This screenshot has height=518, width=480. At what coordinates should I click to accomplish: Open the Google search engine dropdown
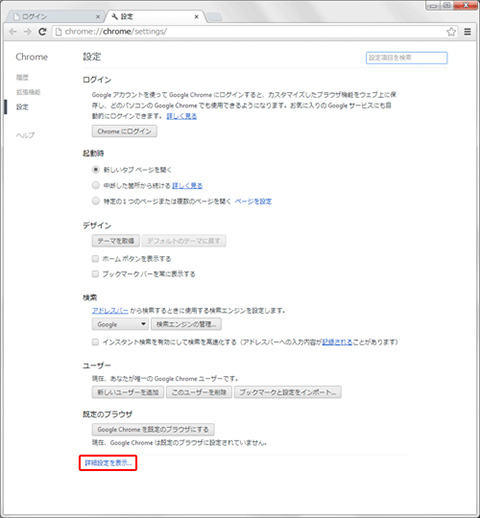[120, 324]
